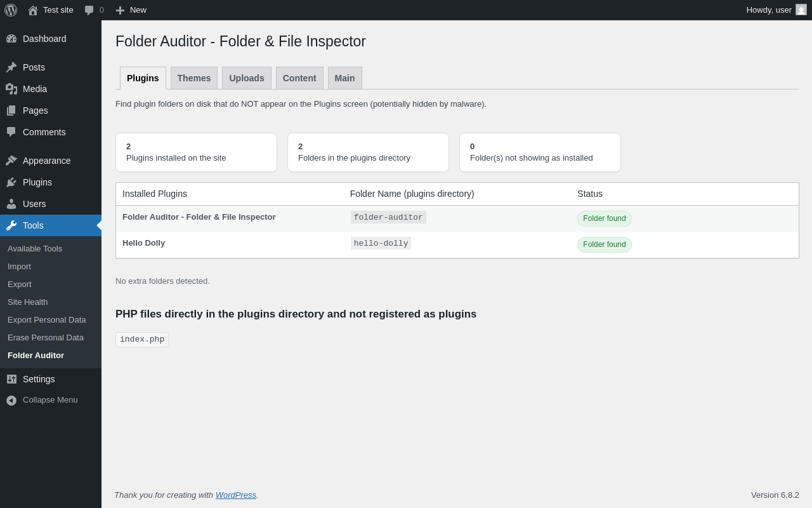The width and height of the screenshot is (812, 508).
Task: Open the Dashboard icon in sidebar
Action: [11, 39]
